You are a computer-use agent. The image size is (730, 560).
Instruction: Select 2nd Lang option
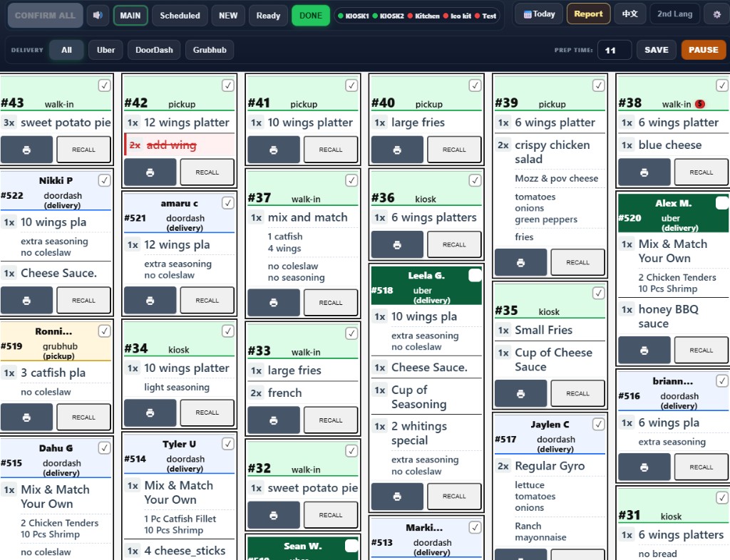[674, 14]
